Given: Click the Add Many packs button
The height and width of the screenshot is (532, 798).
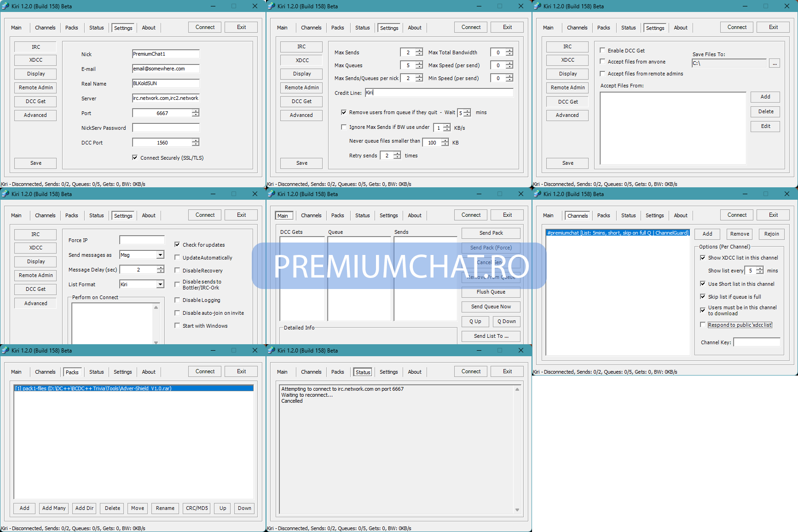Looking at the screenshot, I should coord(54,508).
